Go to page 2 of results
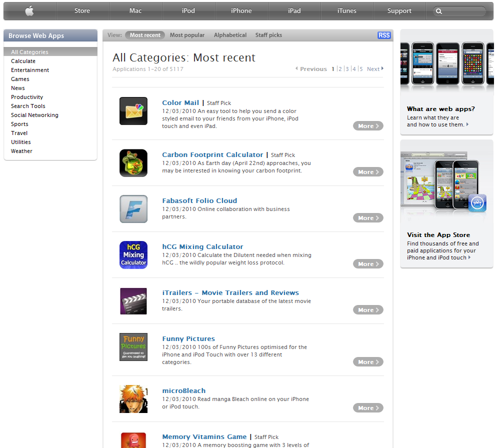This screenshot has width=496, height=448. (340, 69)
